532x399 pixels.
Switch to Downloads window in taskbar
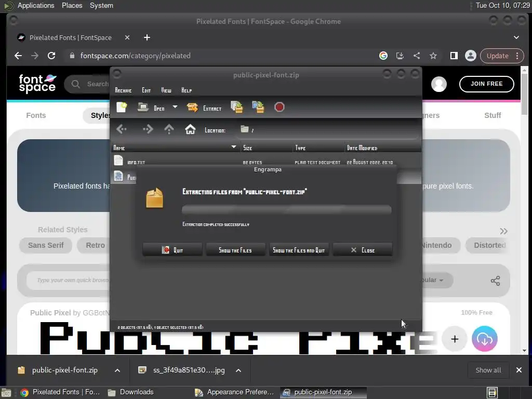pos(130,392)
